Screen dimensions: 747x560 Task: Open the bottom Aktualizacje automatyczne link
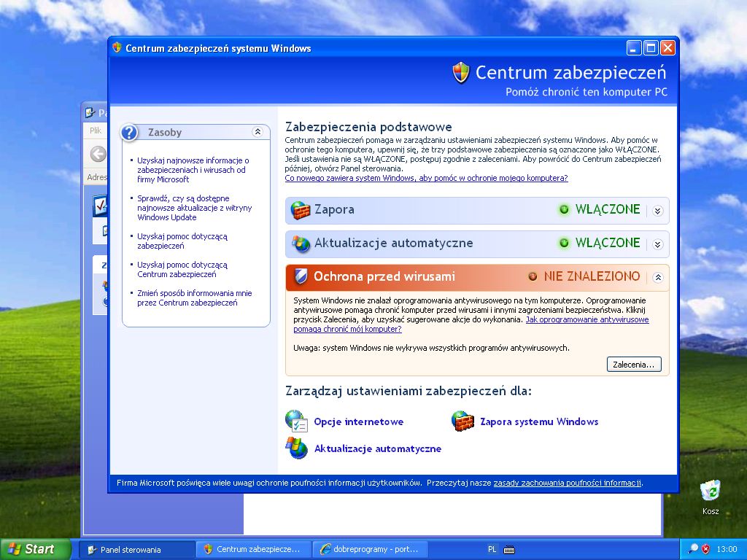pyautogui.click(x=378, y=449)
